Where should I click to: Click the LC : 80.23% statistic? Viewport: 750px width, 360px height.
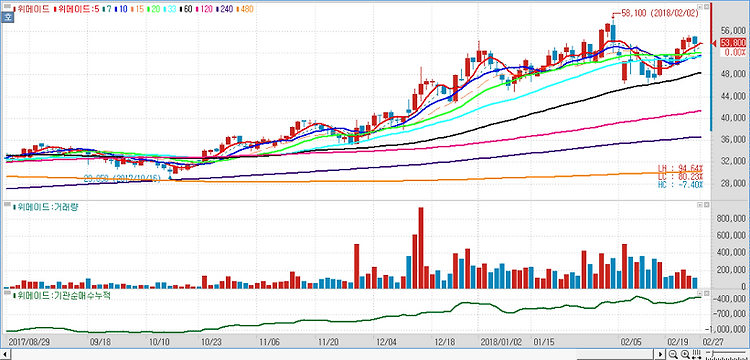[x=682, y=176]
